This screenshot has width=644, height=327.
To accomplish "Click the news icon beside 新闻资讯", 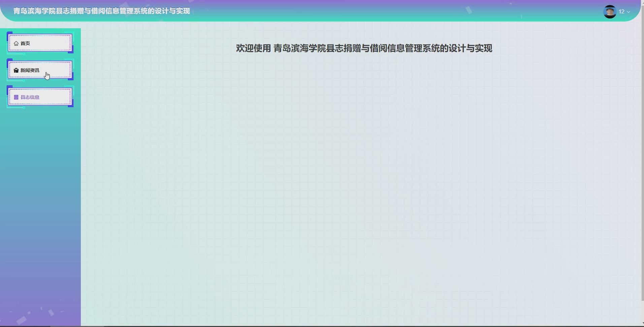I will (16, 70).
